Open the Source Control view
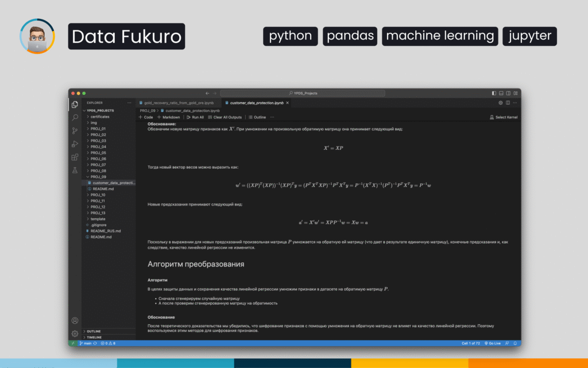This screenshot has width=588, height=368. (x=75, y=130)
